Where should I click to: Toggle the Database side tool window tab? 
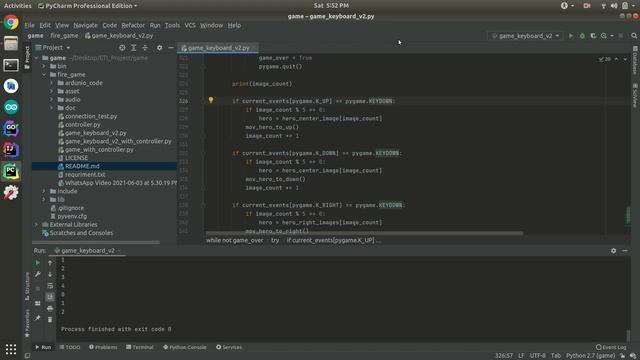coord(635,60)
